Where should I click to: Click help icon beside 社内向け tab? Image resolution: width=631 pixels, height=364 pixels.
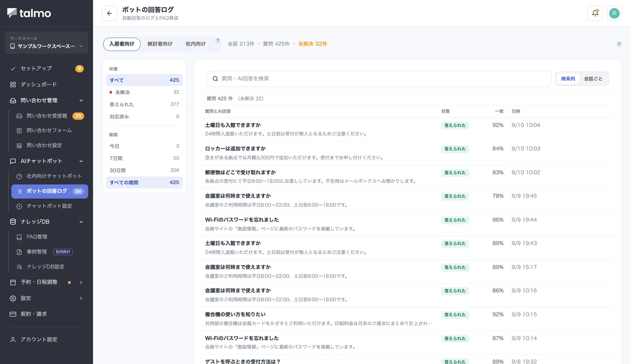(x=217, y=41)
